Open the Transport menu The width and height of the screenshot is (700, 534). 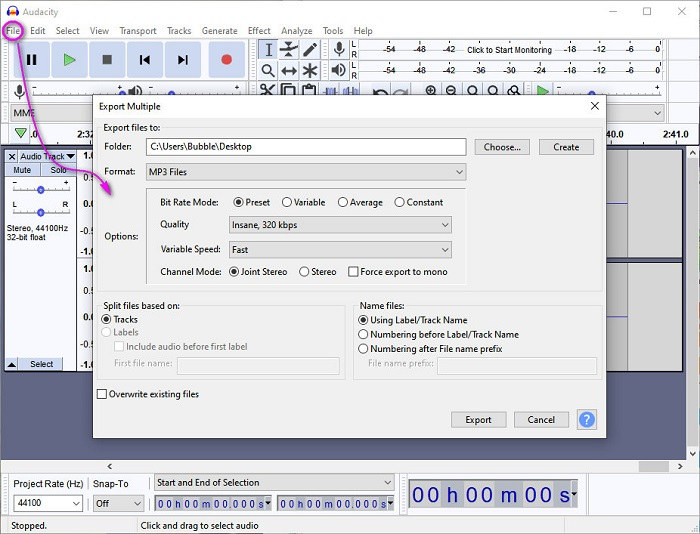(x=138, y=31)
